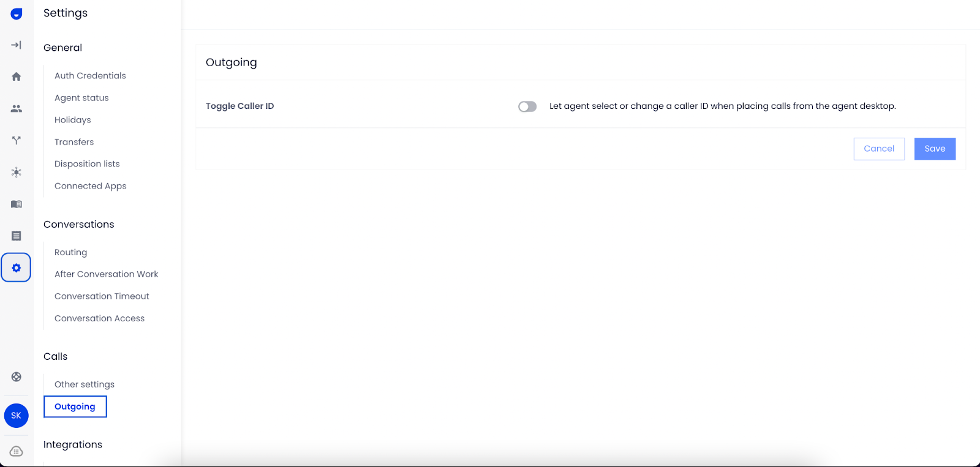Open Conversation Timeout settings
This screenshot has height=467, width=980.
pos(102,296)
